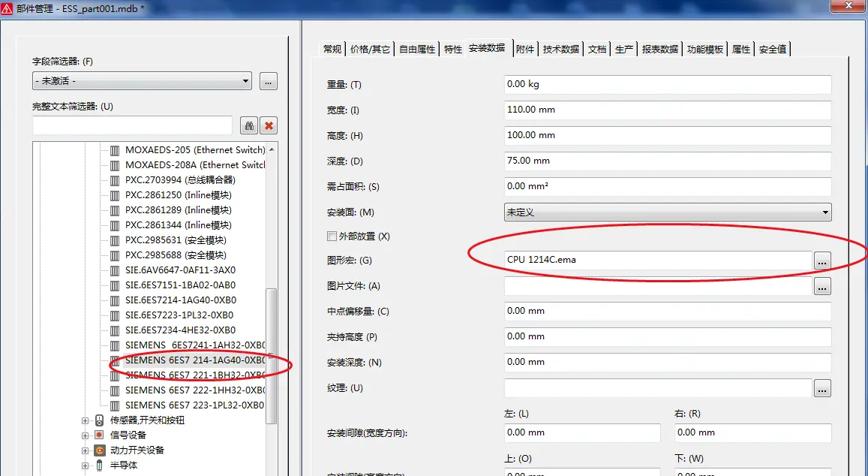
Task: Click the ... button beside the field filter
Action: coord(269,81)
